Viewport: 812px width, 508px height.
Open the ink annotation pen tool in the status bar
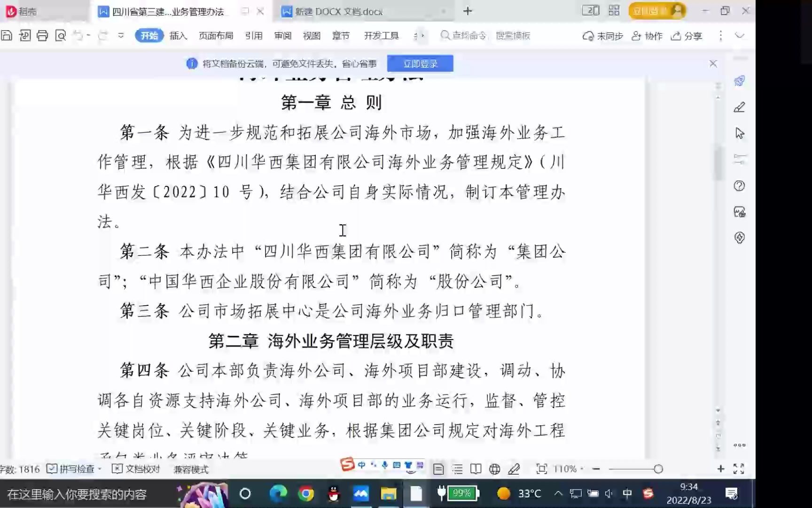tap(513, 468)
